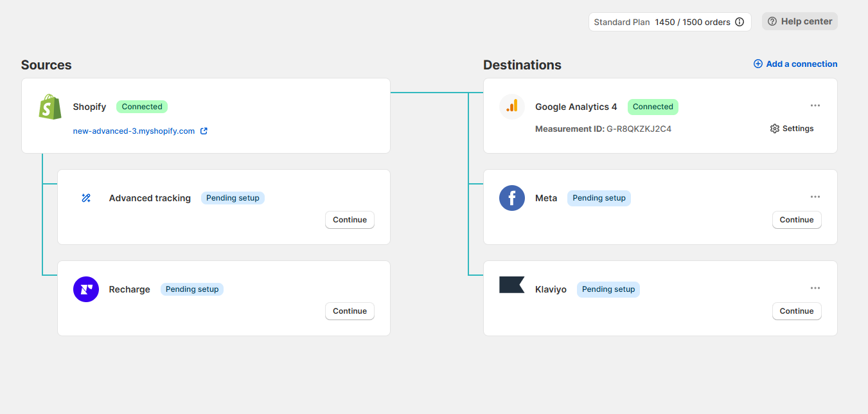This screenshot has height=414, width=868.
Task: Continue Klaviyo destination setup
Action: coord(797,311)
